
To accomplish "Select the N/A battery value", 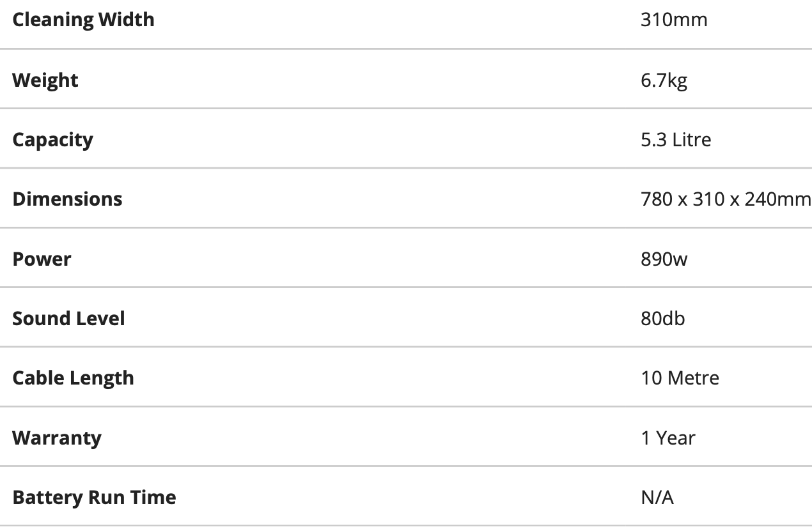I will [657, 497].
